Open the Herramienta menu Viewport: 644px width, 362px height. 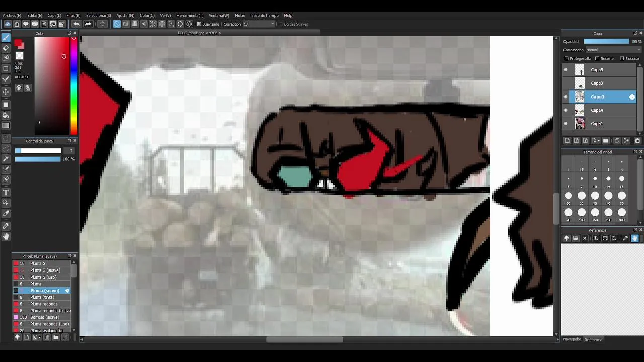(190, 16)
